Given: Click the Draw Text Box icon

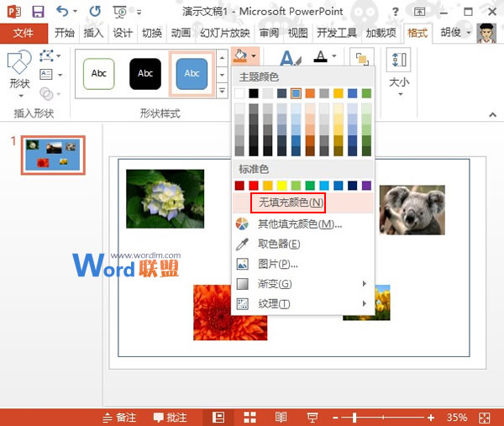Looking at the screenshot, I should (46, 75).
